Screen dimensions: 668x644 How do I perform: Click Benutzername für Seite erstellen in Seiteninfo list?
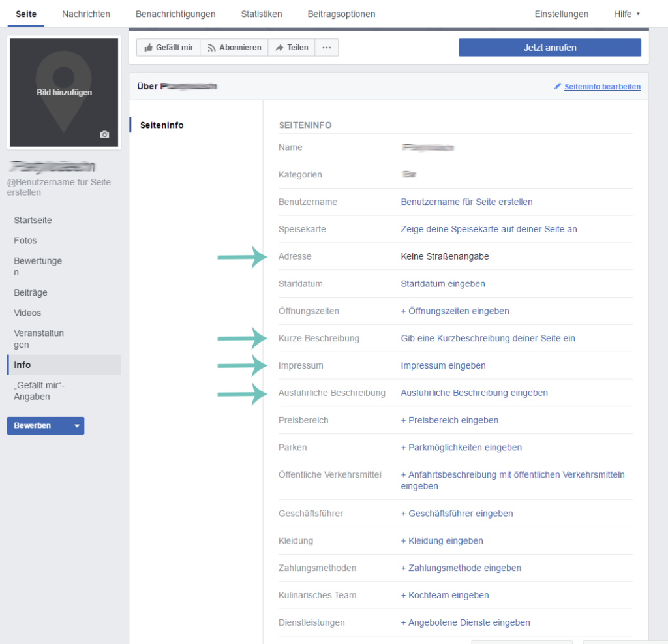(466, 202)
